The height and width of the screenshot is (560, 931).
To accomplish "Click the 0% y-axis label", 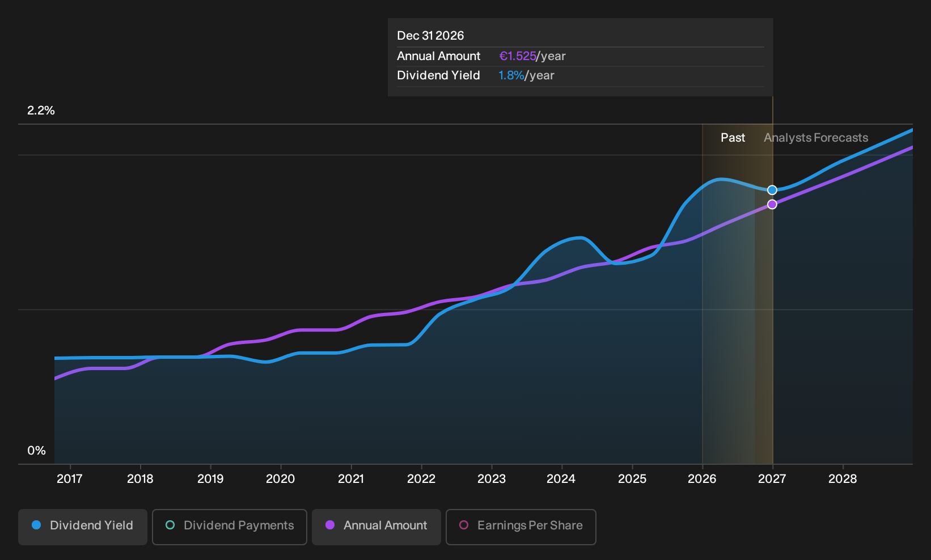I will 36,451.
